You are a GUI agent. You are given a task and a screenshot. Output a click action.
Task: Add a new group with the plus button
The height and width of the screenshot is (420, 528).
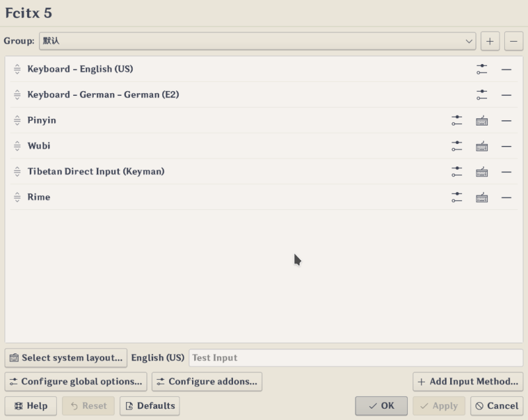pos(490,40)
